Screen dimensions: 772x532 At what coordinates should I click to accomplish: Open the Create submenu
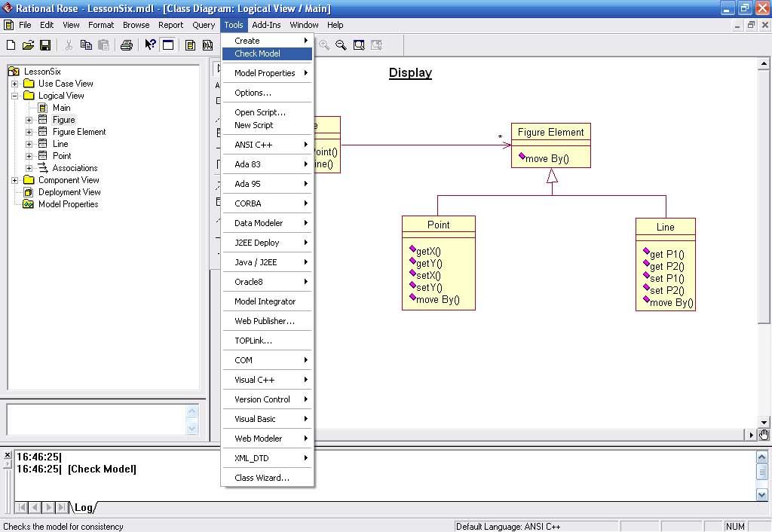tap(268, 41)
